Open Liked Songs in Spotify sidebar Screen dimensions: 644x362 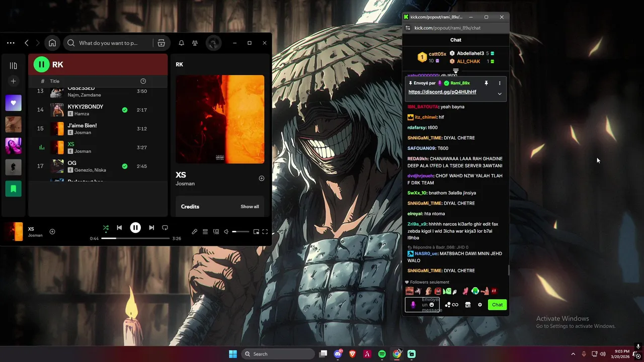pyautogui.click(x=14, y=103)
